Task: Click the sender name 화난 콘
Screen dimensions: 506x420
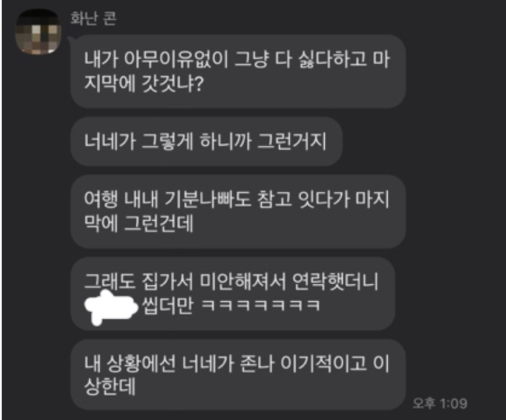Action: tap(93, 18)
